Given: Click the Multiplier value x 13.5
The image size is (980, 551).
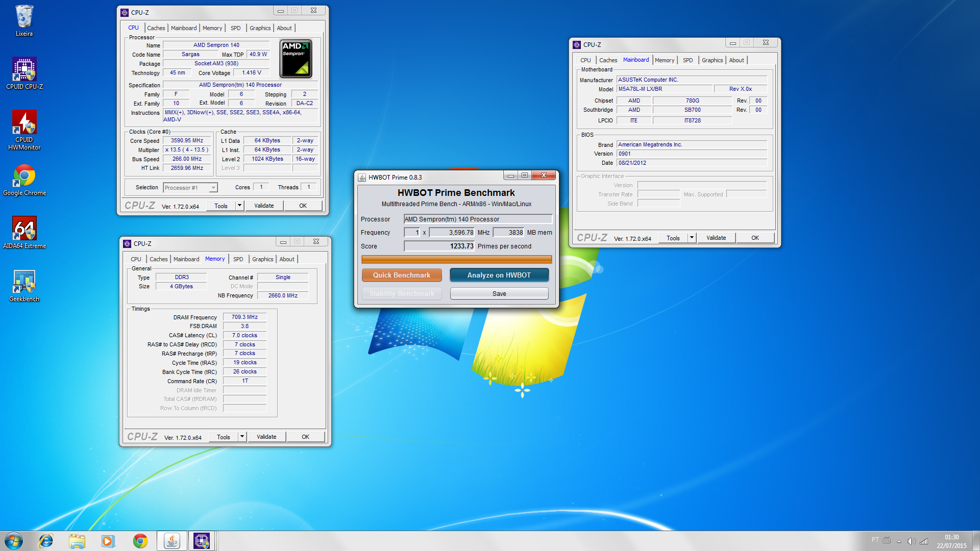Looking at the screenshot, I should click(x=187, y=149).
